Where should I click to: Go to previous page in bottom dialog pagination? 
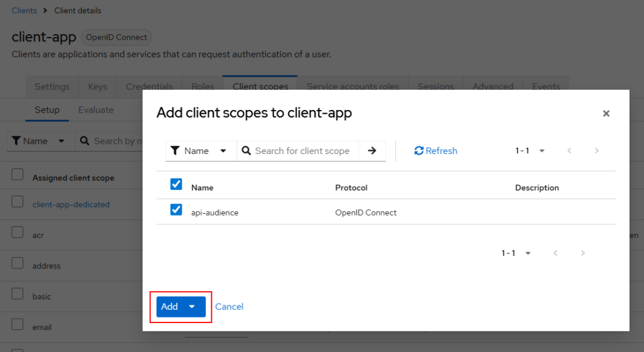click(555, 253)
